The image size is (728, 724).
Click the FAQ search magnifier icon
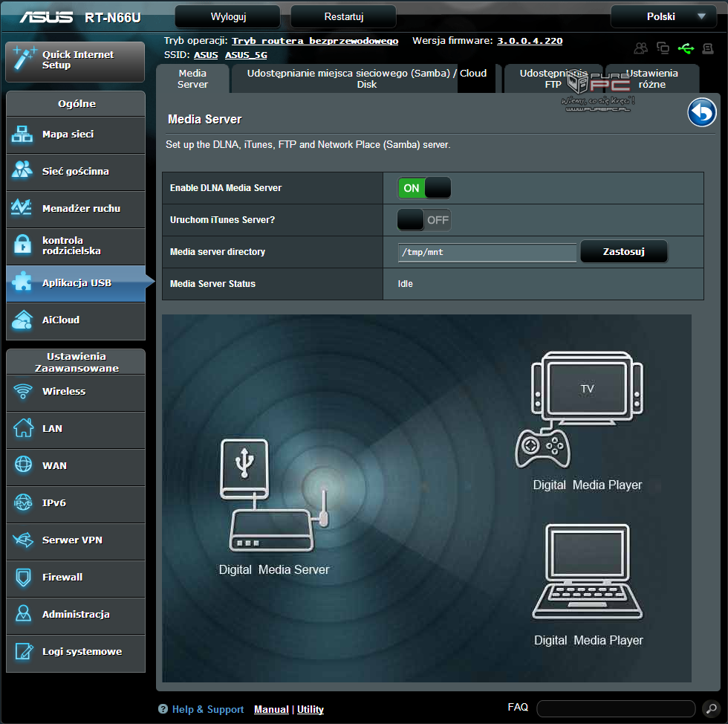click(711, 708)
